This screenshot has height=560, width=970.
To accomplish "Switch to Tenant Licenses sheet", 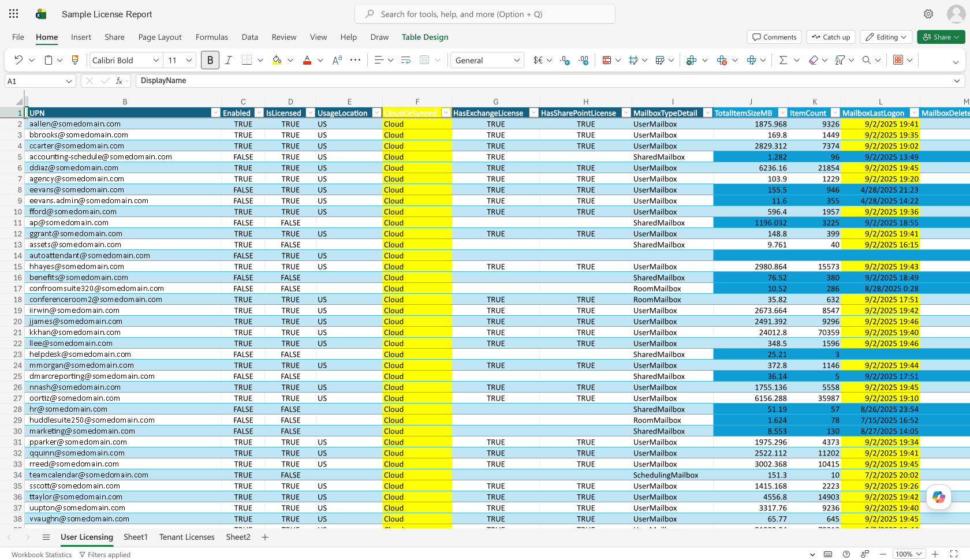I will pyautogui.click(x=187, y=537).
